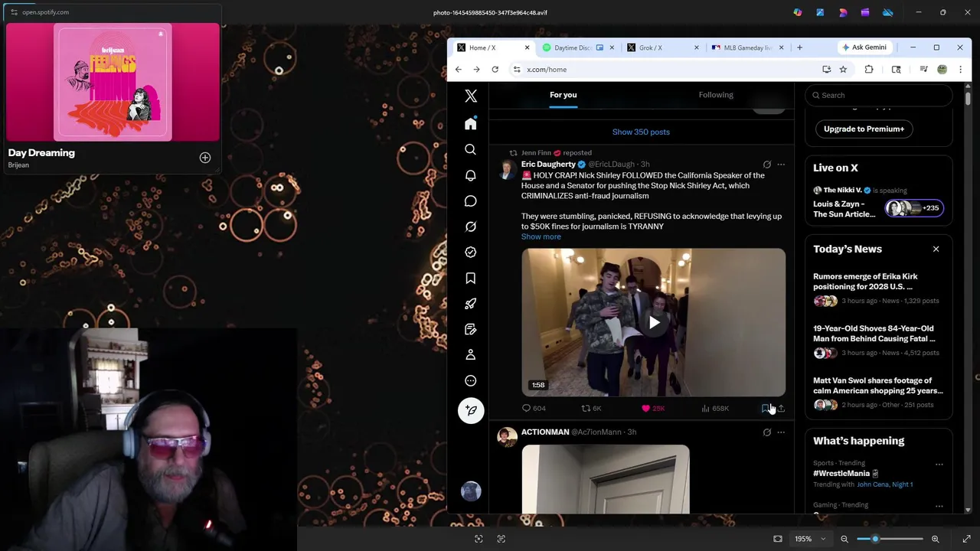Select the MLB Gameday browser tab
The height and width of the screenshot is (551, 980).
pos(747,47)
